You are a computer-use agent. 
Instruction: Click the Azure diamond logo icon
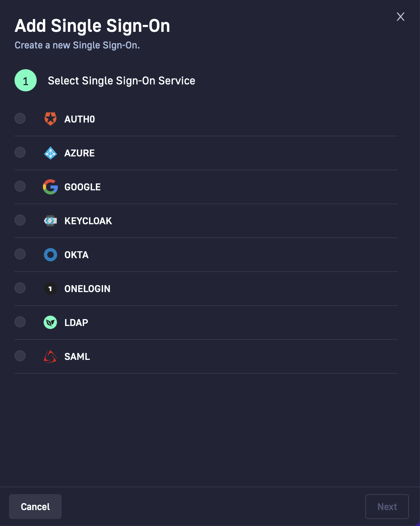pyautogui.click(x=51, y=153)
